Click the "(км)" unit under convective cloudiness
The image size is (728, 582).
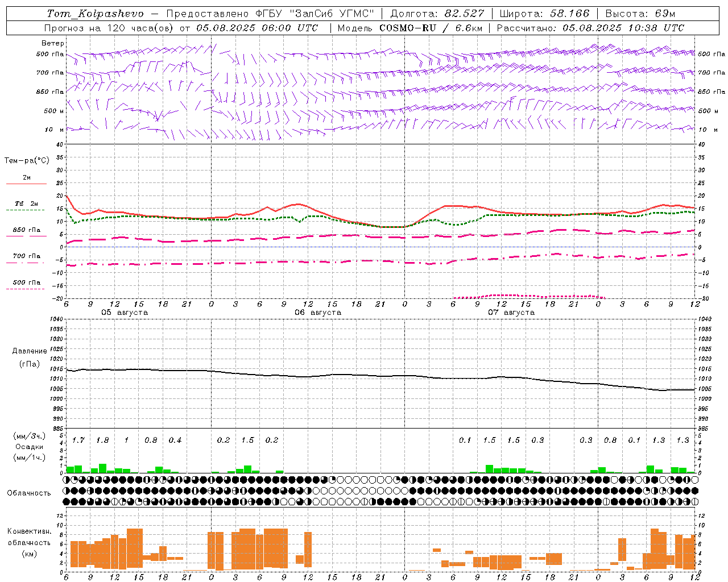[30, 554]
